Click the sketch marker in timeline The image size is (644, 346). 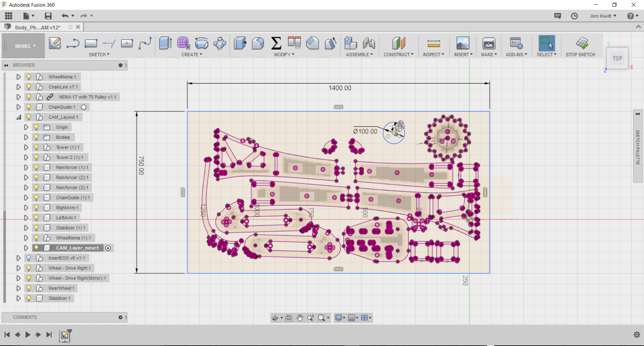click(65, 335)
